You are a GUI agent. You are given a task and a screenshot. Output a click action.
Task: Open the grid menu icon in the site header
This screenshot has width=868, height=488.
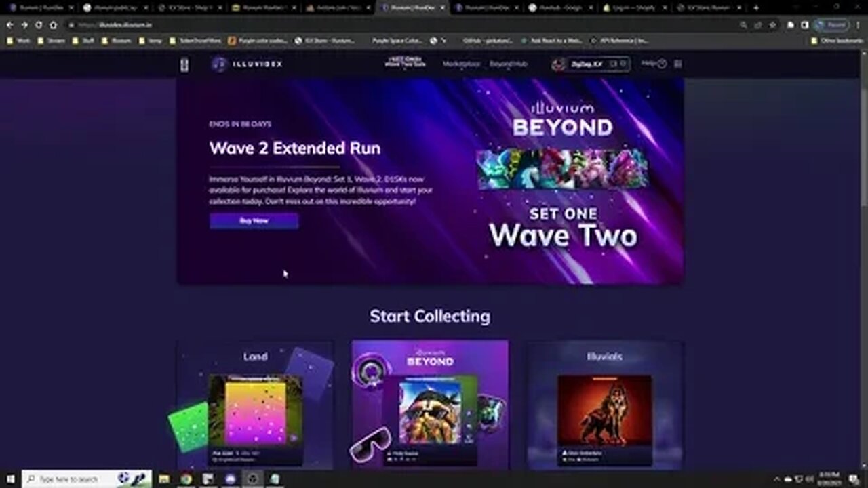pyautogui.click(x=678, y=64)
